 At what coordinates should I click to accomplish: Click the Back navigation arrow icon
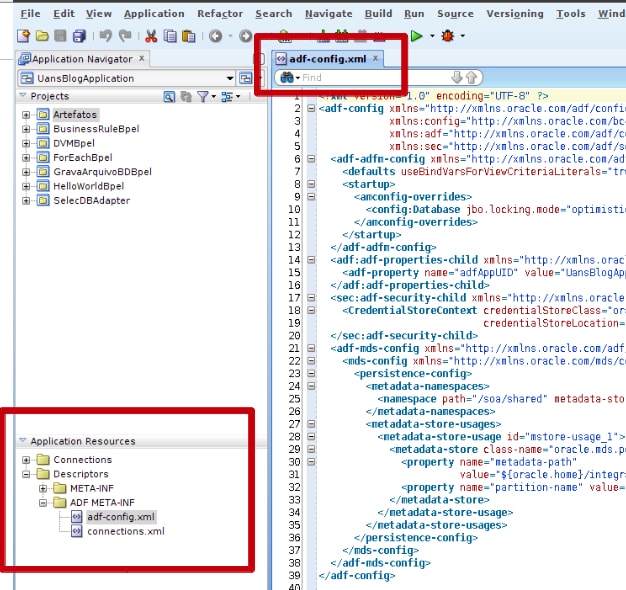[216, 36]
